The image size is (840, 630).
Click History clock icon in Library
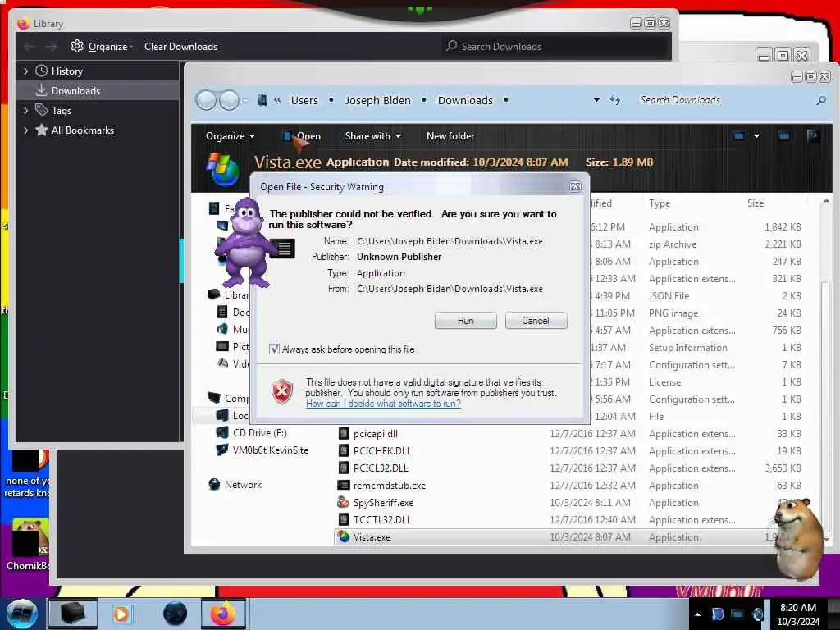click(x=41, y=71)
